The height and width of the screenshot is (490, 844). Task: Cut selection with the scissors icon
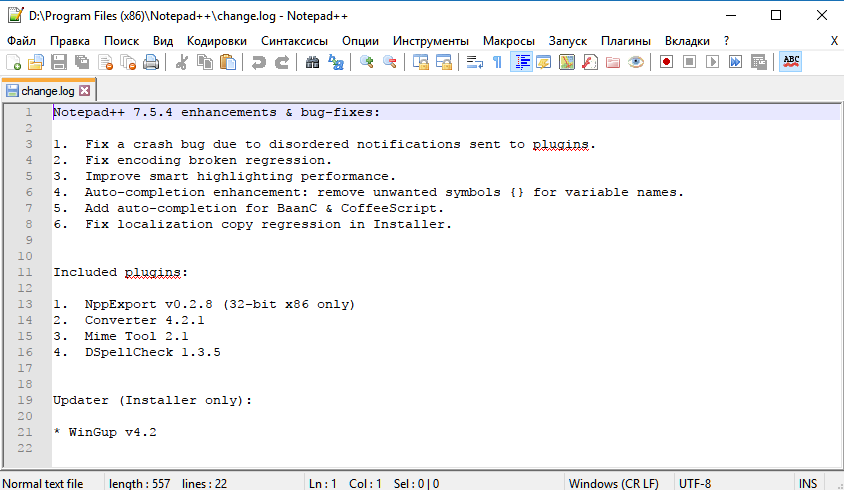(181, 62)
